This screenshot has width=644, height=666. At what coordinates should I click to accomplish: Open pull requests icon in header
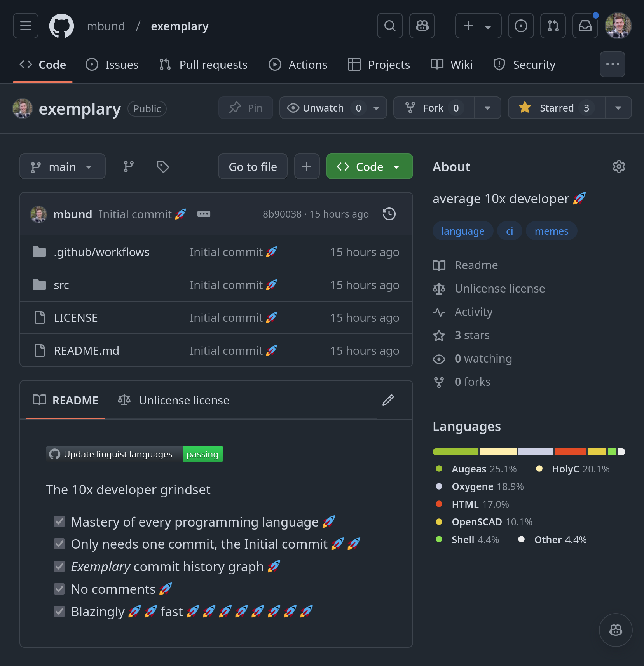click(553, 26)
